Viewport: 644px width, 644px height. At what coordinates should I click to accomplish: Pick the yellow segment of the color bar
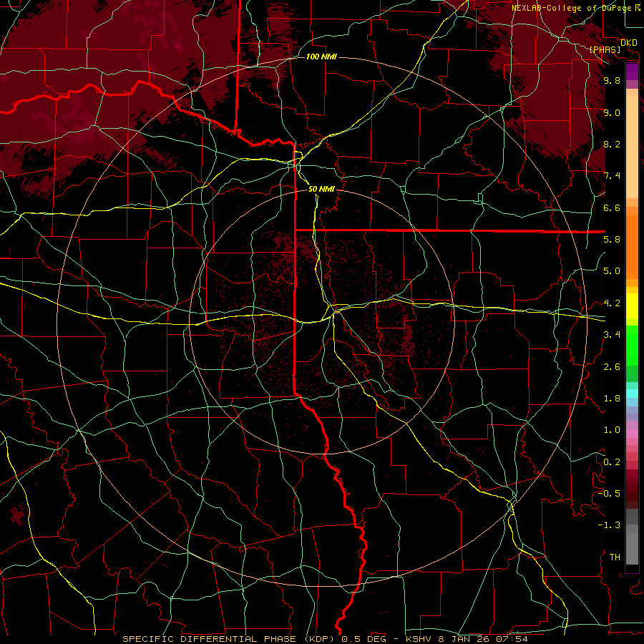point(632,306)
